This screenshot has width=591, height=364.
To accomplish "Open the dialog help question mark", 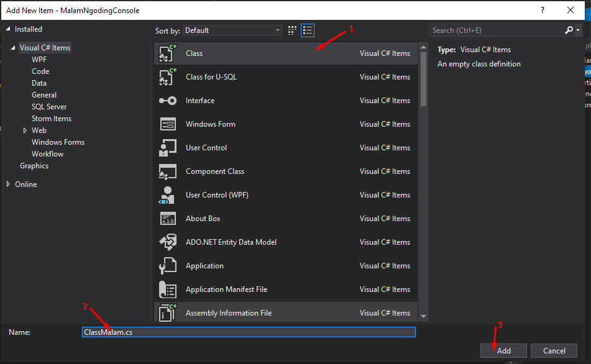I will 543,10.
